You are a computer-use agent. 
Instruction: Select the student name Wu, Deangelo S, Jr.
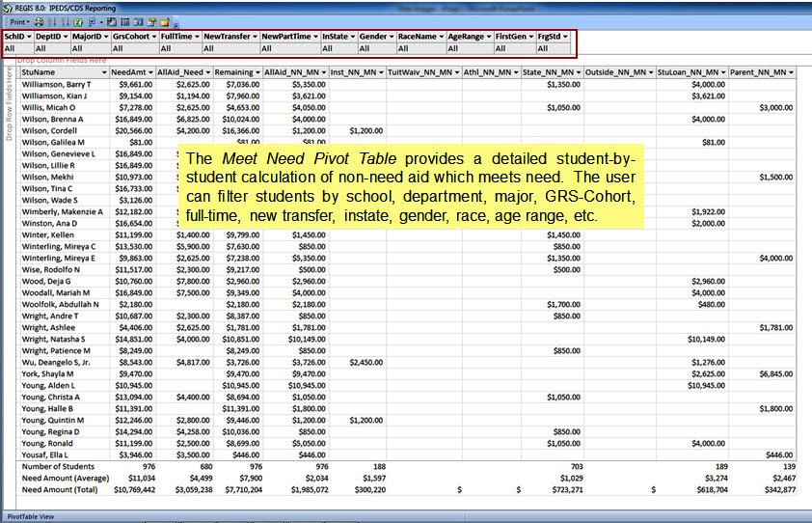(x=55, y=362)
